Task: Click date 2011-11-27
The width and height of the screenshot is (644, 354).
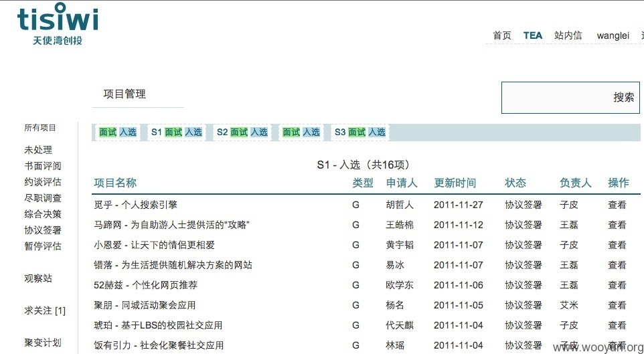Action: [459, 205]
